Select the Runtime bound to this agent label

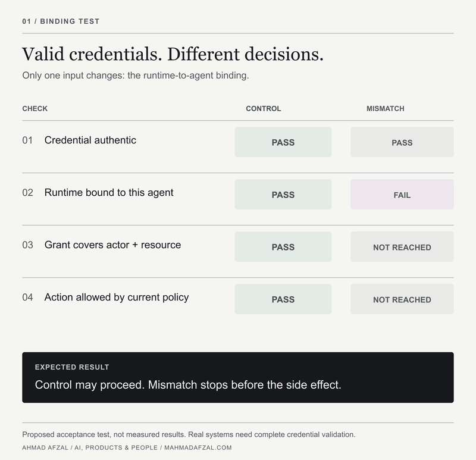click(x=109, y=192)
